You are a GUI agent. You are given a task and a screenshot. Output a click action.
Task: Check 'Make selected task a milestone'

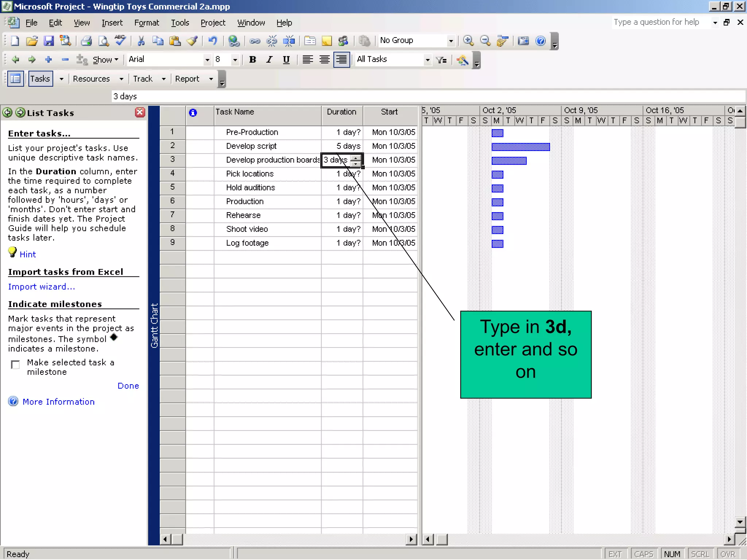tap(15, 365)
